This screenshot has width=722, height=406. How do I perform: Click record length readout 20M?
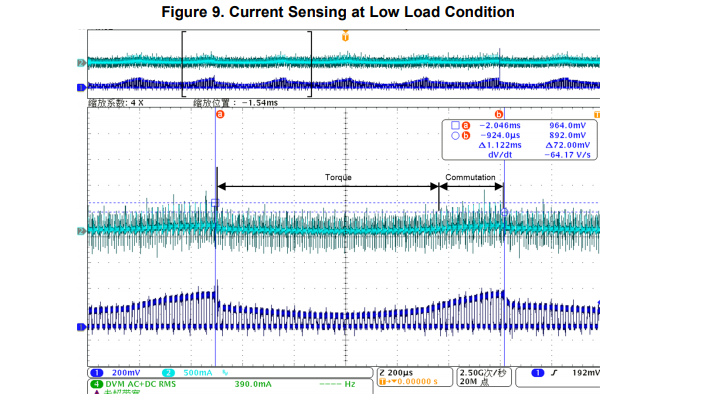(x=474, y=382)
